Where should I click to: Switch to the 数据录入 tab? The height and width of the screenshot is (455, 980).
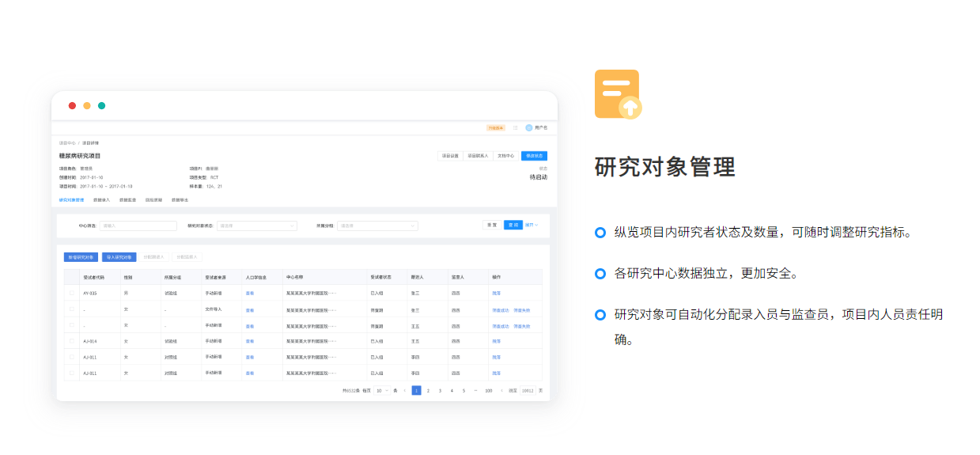pos(101,200)
